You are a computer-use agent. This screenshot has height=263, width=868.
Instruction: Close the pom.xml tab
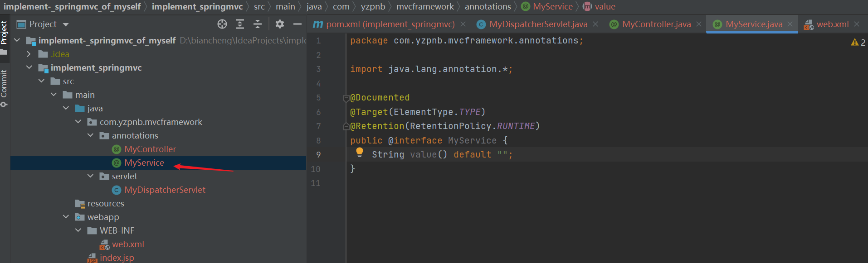(x=463, y=24)
